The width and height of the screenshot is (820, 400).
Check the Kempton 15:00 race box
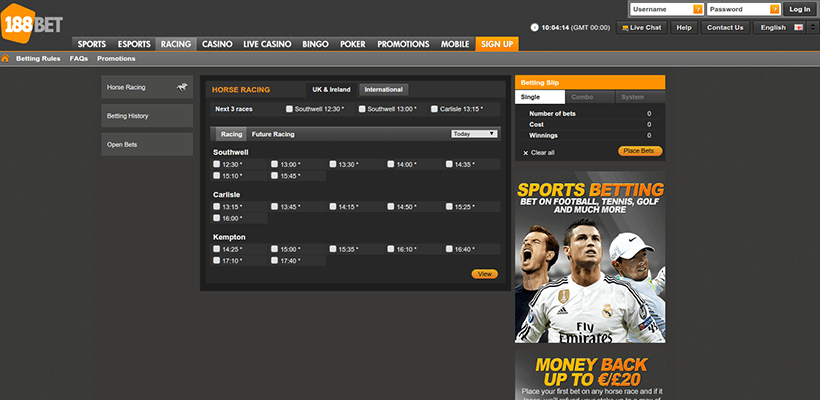(x=275, y=249)
